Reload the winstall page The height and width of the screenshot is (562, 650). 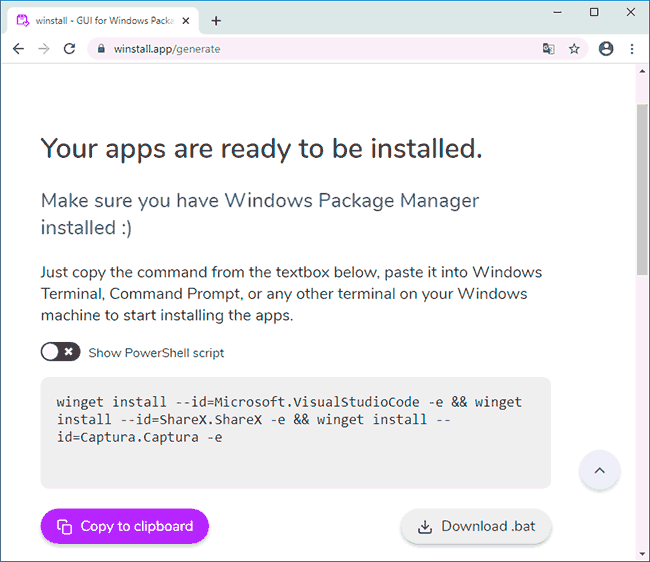(69, 49)
